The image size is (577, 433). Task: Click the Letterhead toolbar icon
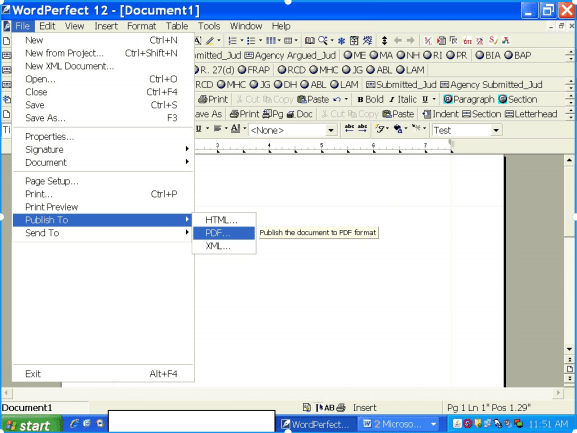531,114
